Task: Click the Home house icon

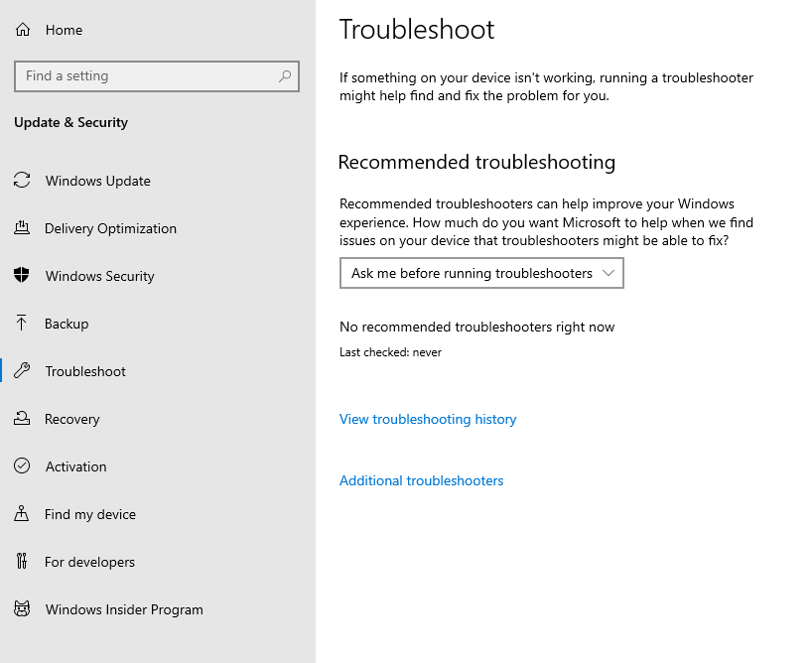Action: (x=23, y=30)
